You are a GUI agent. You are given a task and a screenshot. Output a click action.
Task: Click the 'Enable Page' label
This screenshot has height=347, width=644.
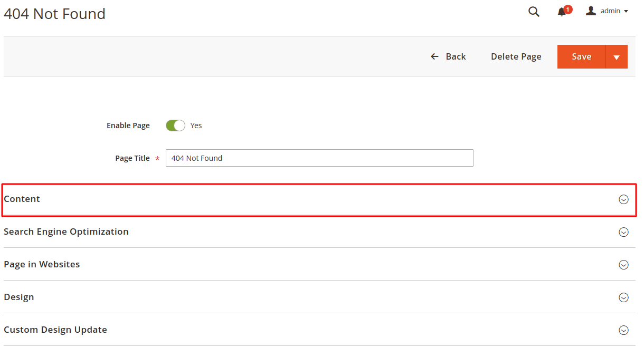(128, 126)
